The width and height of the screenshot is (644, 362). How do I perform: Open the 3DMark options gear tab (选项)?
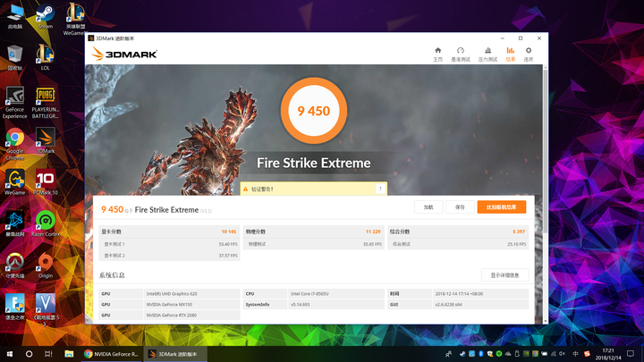pyautogui.click(x=529, y=55)
